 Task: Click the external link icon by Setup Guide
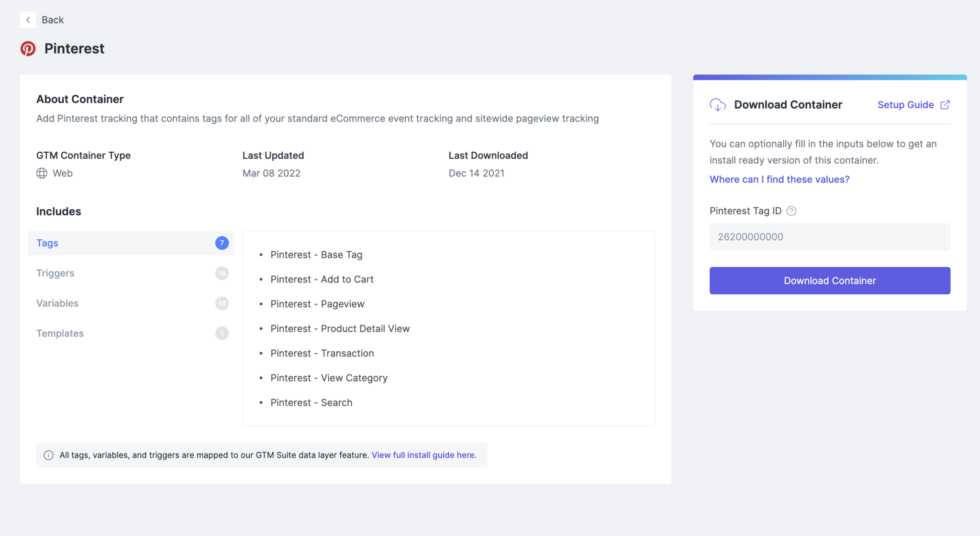click(x=945, y=105)
